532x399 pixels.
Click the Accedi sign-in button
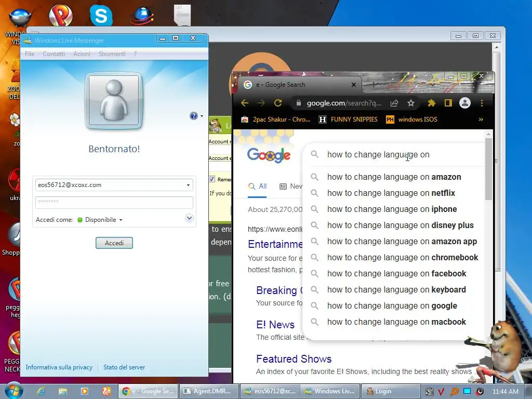pyautogui.click(x=114, y=243)
